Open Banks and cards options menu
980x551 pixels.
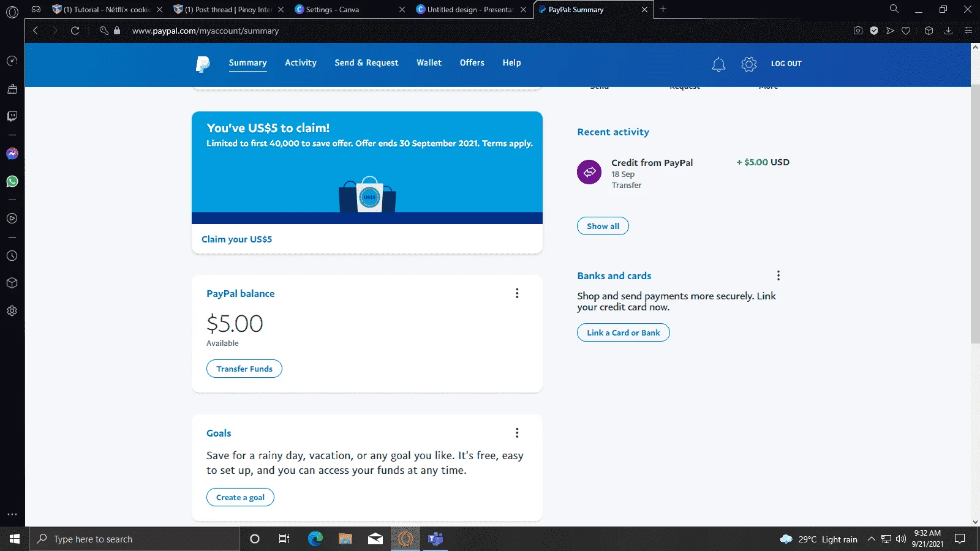[778, 275]
